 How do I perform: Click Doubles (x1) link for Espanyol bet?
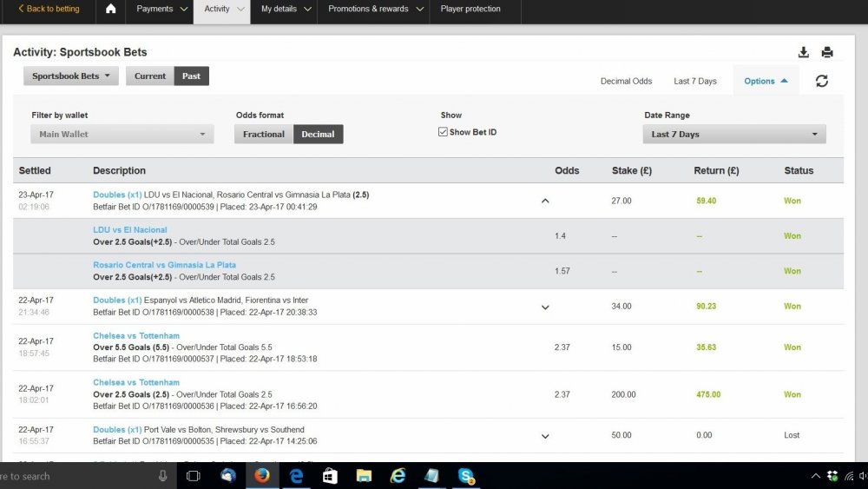point(117,301)
